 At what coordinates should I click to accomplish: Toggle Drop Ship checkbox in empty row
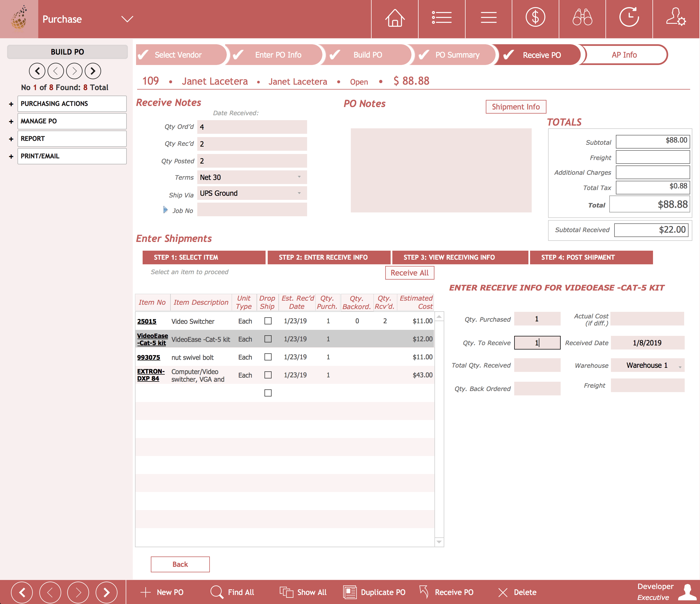[x=268, y=393]
